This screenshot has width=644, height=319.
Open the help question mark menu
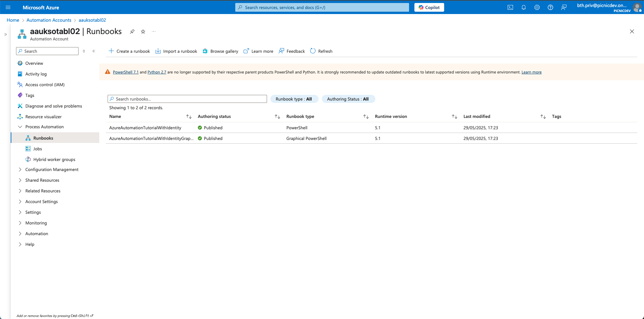[x=550, y=7]
